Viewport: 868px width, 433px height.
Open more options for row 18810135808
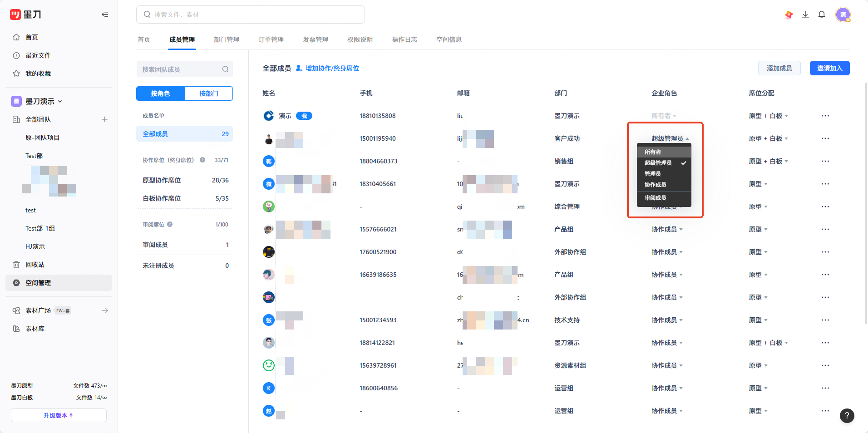click(x=825, y=116)
